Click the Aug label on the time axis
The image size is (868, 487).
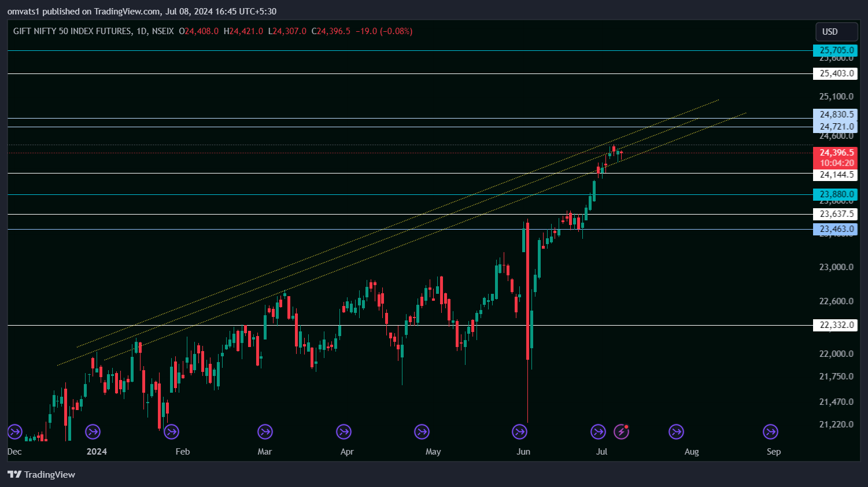[x=692, y=452]
